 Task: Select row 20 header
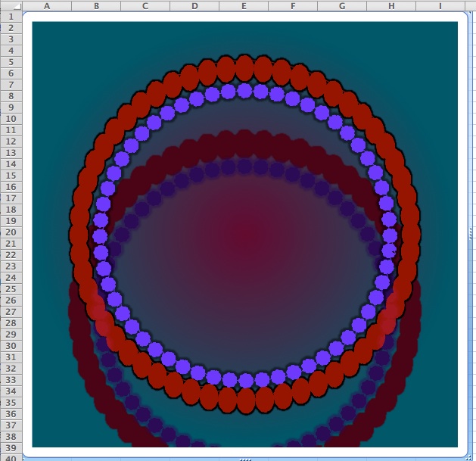point(11,232)
